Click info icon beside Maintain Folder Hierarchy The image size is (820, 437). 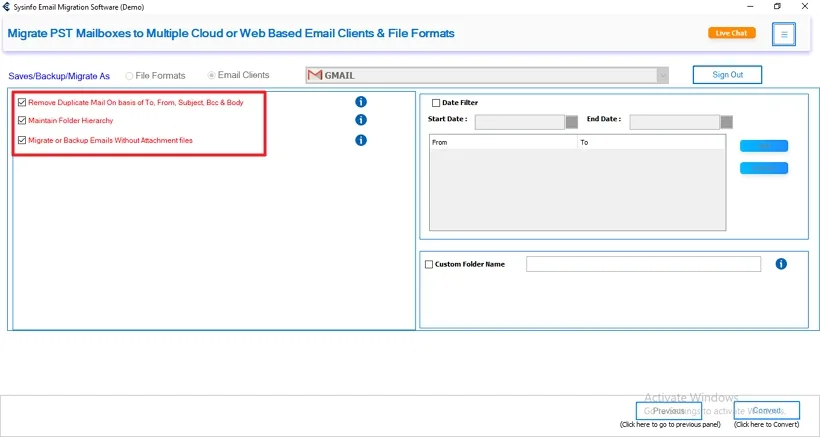click(361, 120)
